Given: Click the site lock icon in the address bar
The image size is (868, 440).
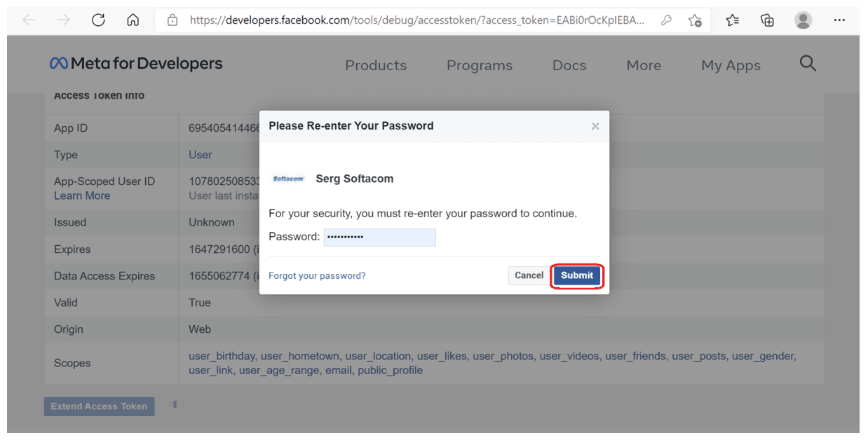Looking at the screenshot, I should [172, 20].
